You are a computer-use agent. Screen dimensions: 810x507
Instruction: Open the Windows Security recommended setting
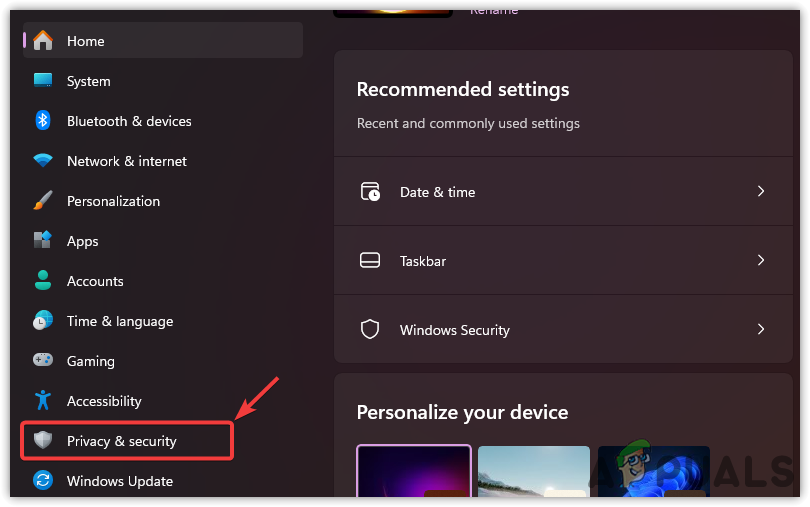click(454, 330)
